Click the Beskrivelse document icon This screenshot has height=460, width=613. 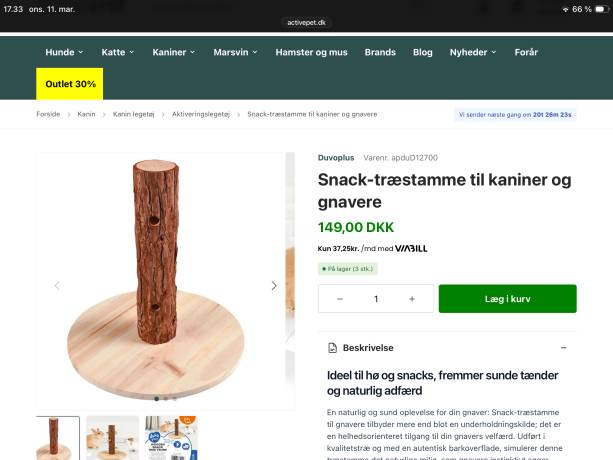(332, 348)
